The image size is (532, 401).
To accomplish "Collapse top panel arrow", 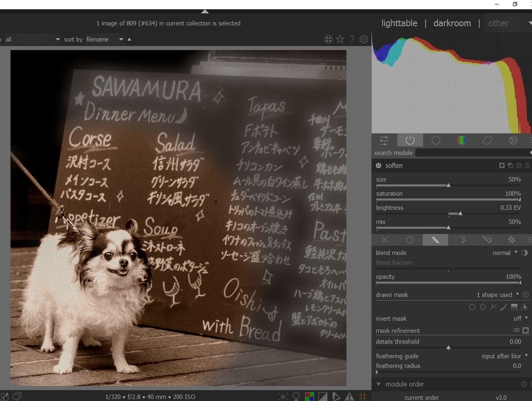I will (x=205, y=12).
